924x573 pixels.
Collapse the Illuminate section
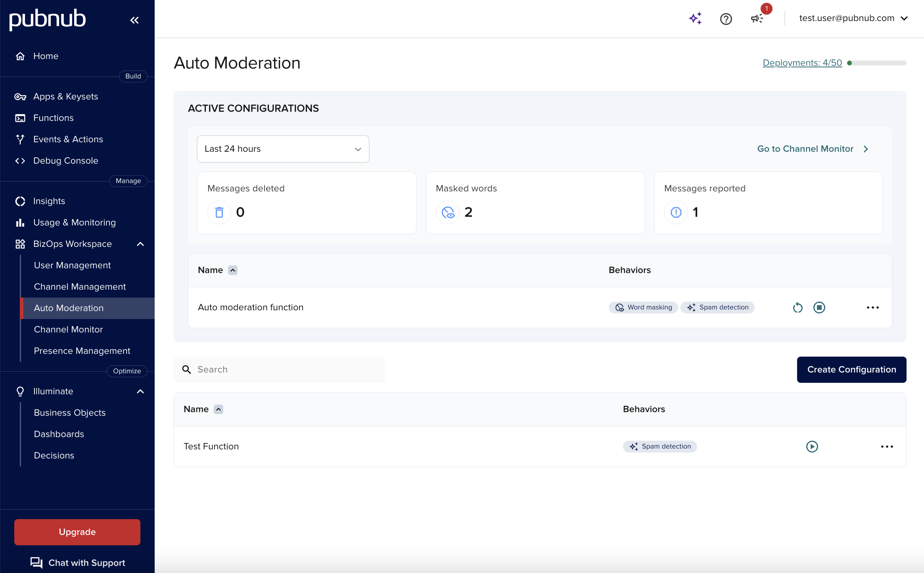click(x=140, y=392)
